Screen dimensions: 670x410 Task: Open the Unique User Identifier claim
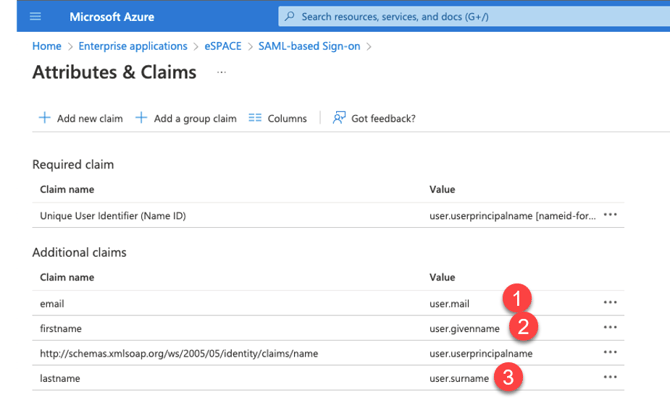[113, 215]
